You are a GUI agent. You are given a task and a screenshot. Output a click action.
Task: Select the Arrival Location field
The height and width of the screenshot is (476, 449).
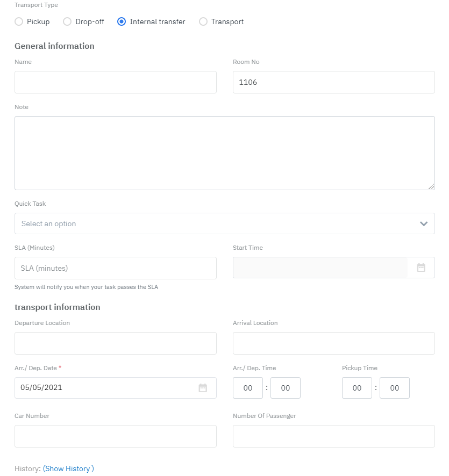click(333, 343)
